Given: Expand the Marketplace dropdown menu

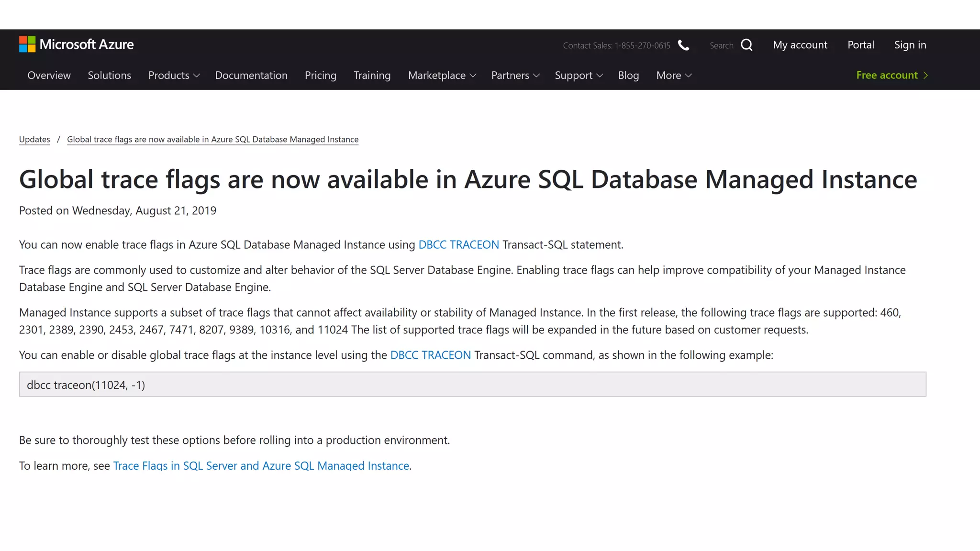Looking at the screenshot, I should (442, 76).
